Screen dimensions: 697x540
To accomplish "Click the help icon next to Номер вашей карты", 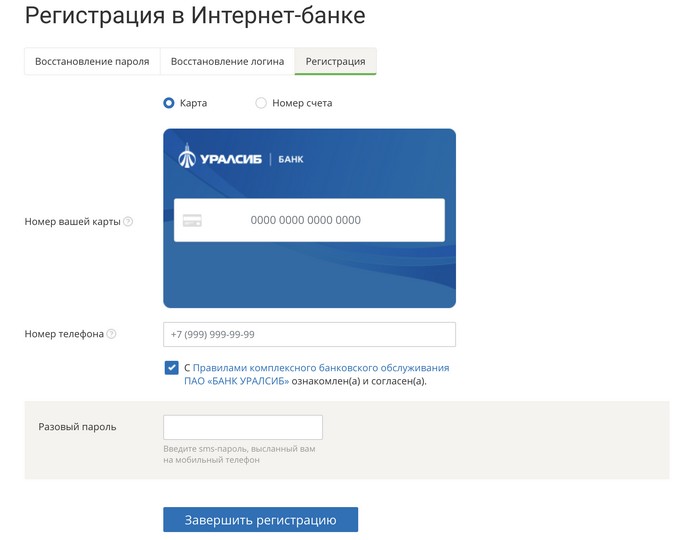I will click(x=128, y=221).
